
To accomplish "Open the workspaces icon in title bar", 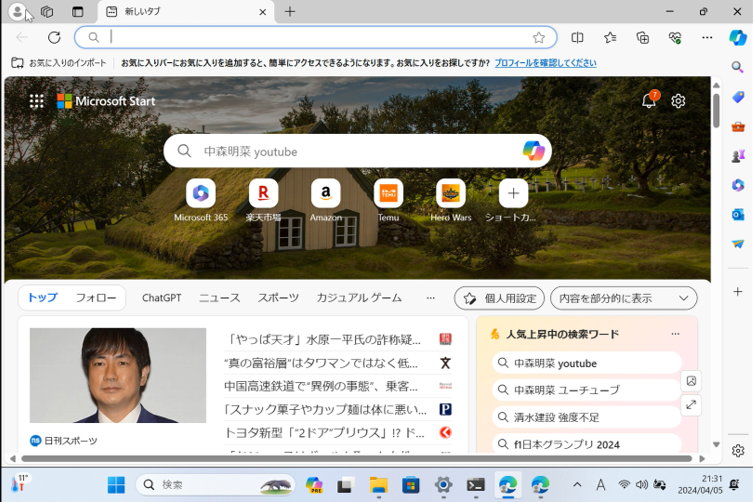I will click(x=47, y=12).
